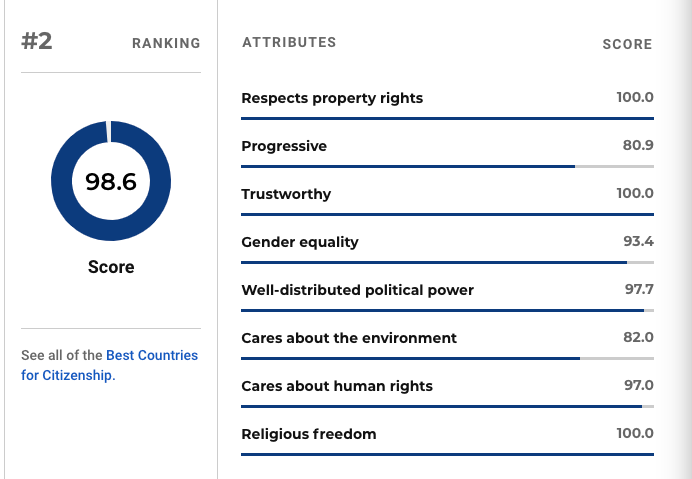The height and width of the screenshot is (479, 692).
Task: Click the Cares about the environment bar
Action: 448,358
